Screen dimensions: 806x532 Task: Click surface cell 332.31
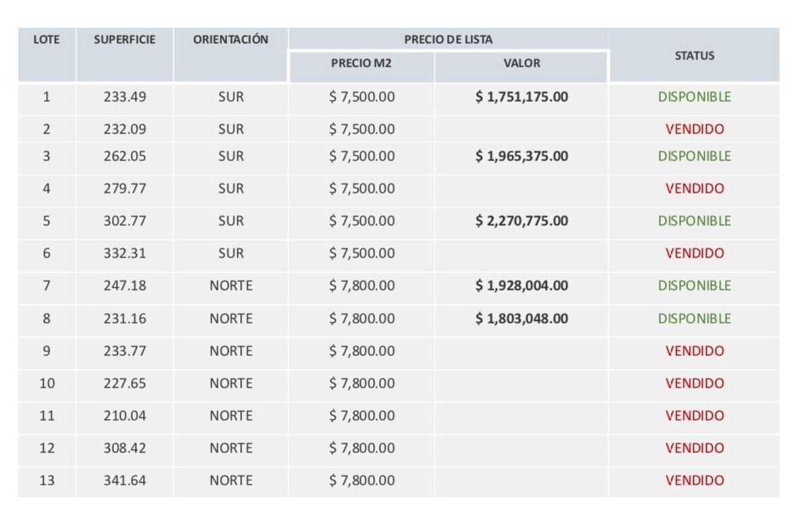click(x=125, y=254)
